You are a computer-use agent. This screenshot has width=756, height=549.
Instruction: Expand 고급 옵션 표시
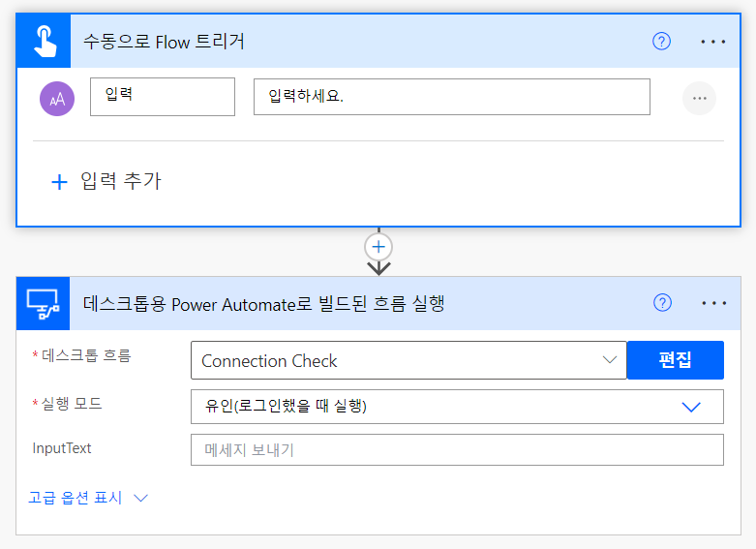coord(88,498)
